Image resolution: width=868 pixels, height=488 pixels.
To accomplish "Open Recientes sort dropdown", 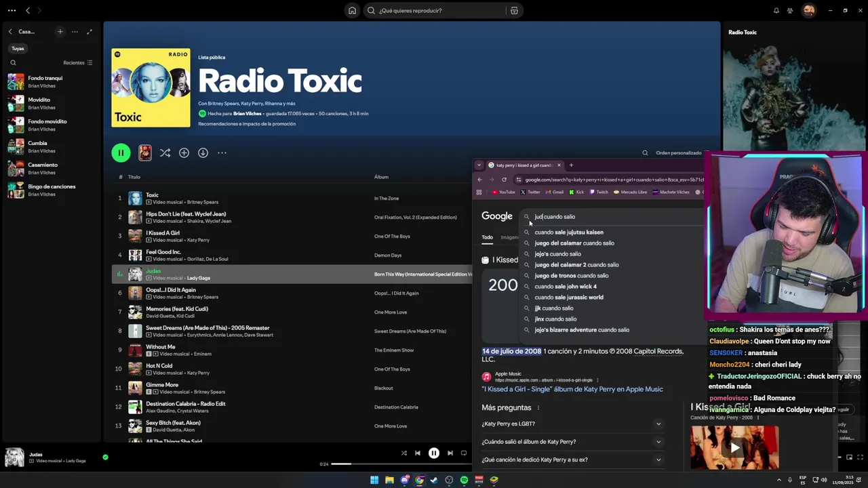I will coord(77,62).
